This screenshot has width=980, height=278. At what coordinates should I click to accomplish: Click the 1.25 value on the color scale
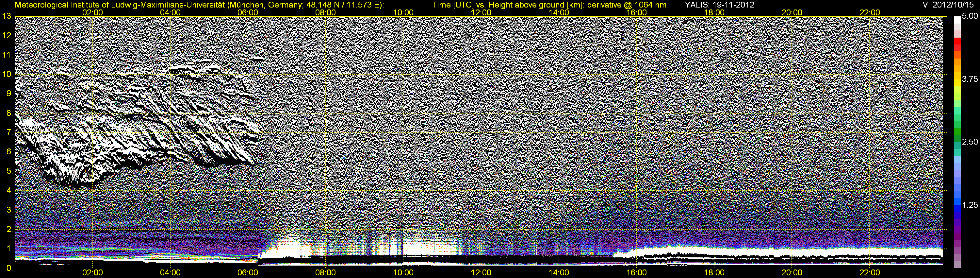tap(970, 205)
